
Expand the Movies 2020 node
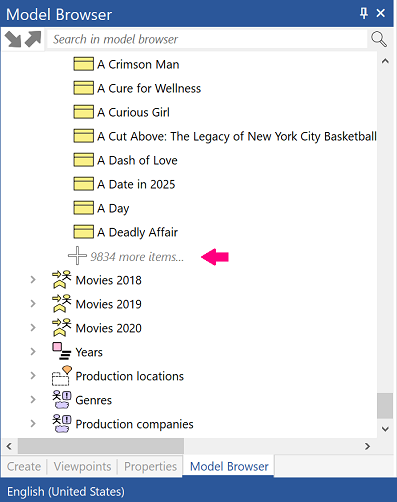click(33, 328)
